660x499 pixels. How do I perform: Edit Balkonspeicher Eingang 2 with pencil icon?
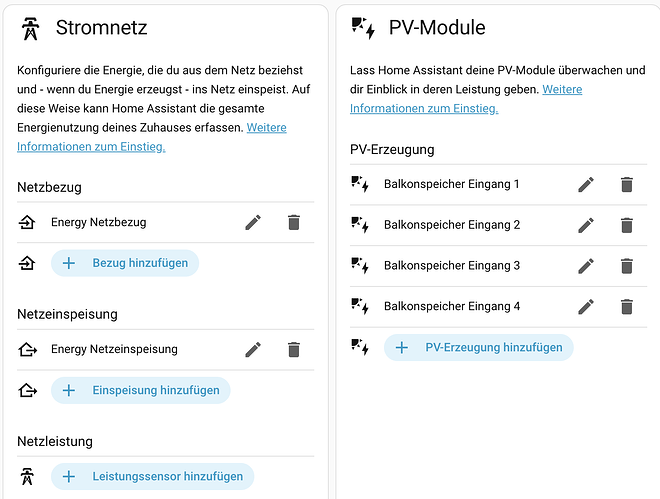point(586,226)
